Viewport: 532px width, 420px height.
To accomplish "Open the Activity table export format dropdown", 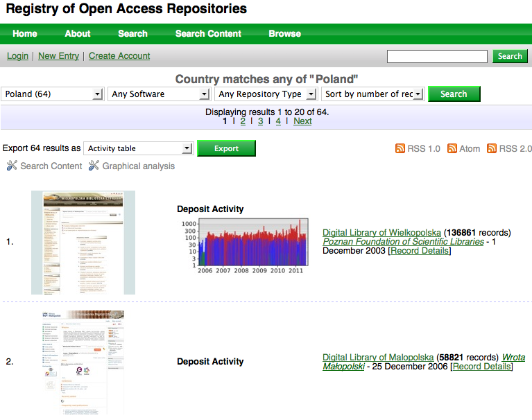I will [x=139, y=148].
